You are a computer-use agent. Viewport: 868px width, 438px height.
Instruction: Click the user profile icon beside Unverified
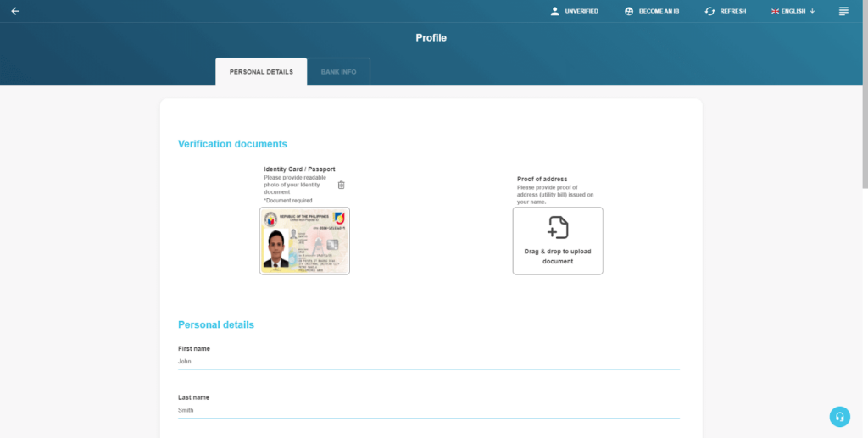[555, 11]
